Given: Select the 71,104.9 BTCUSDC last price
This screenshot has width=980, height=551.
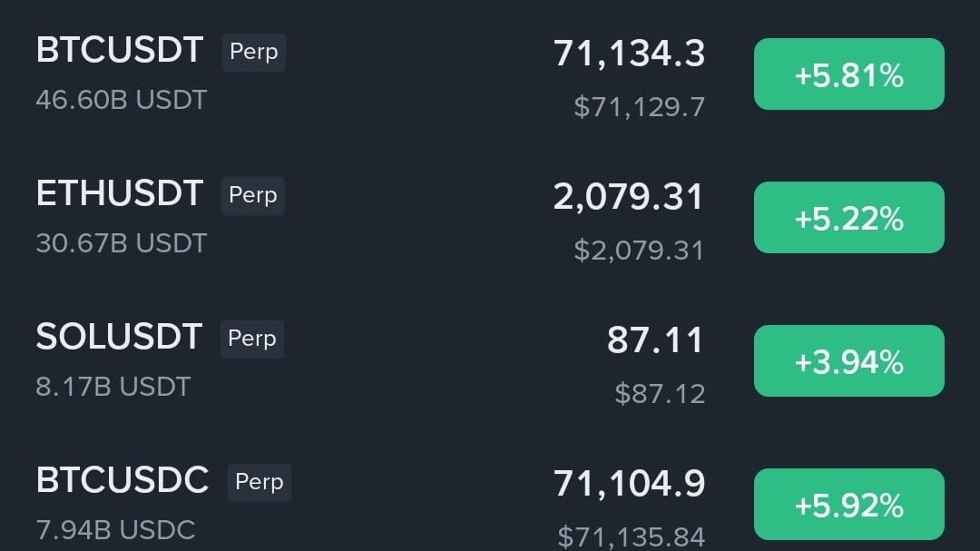Looking at the screenshot, I should pyautogui.click(x=629, y=485).
